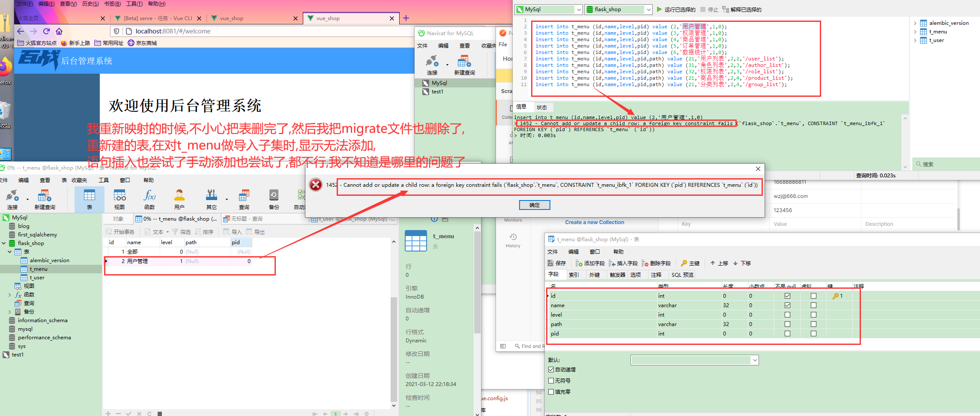
Task: Click 确定 button in error dialog
Action: tap(535, 205)
